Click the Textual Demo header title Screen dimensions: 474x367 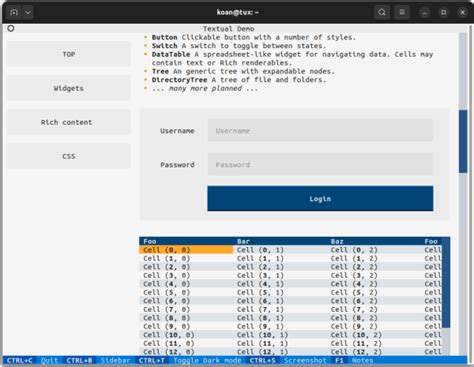pyautogui.click(x=229, y=29)
